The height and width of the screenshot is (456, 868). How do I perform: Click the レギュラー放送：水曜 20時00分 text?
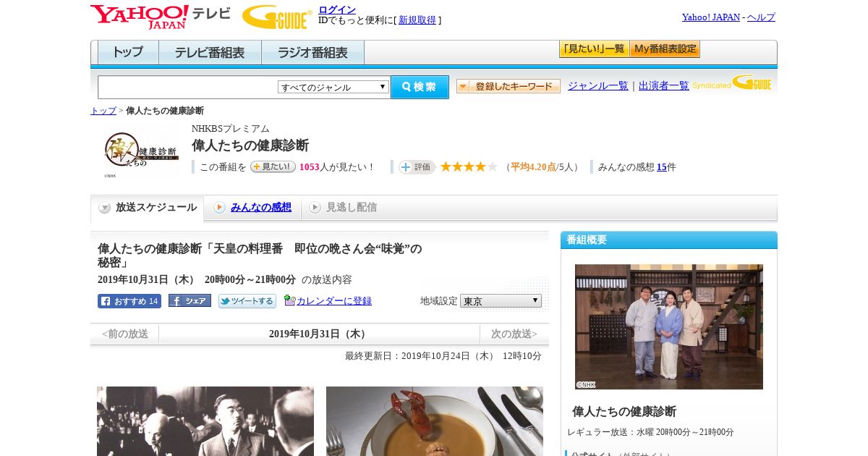650,432
